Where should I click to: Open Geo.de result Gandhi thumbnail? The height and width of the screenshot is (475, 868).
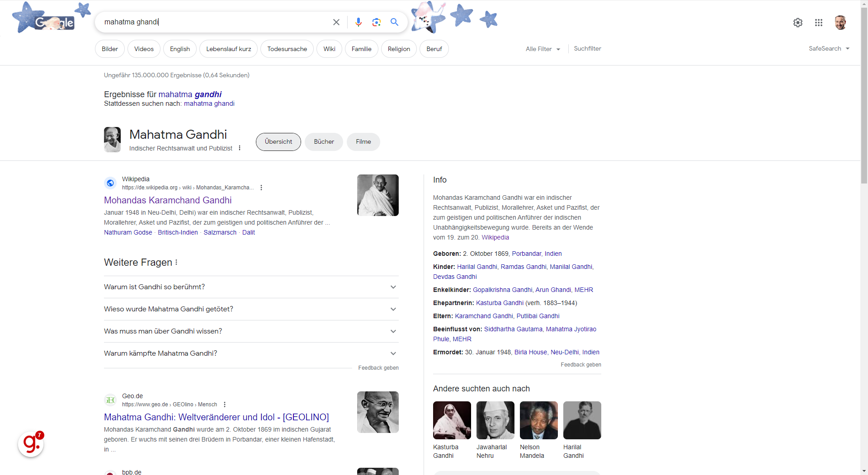[x=378, y=412]
